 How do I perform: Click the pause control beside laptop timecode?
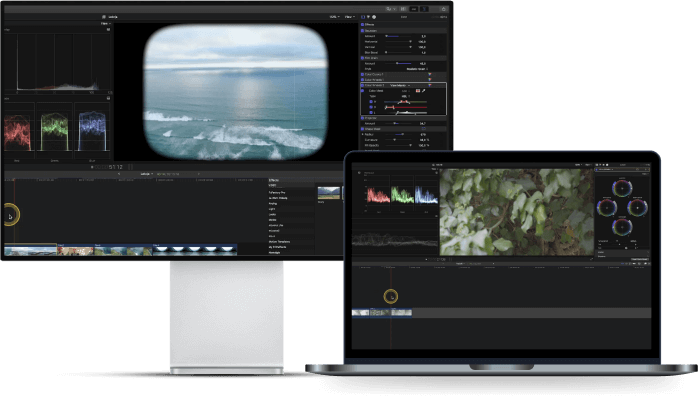click(450, 259)
